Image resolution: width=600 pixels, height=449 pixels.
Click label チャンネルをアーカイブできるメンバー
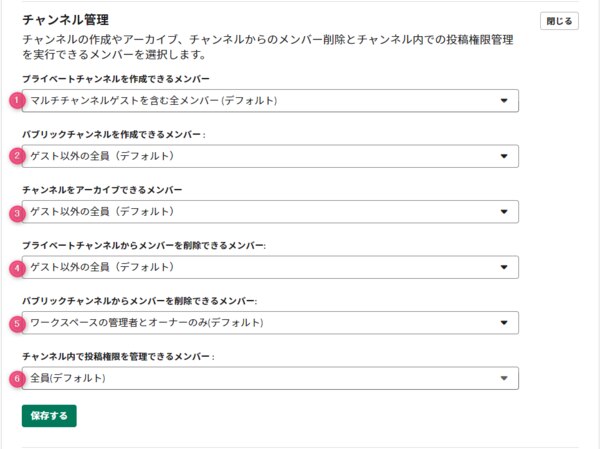coord(102,190)
